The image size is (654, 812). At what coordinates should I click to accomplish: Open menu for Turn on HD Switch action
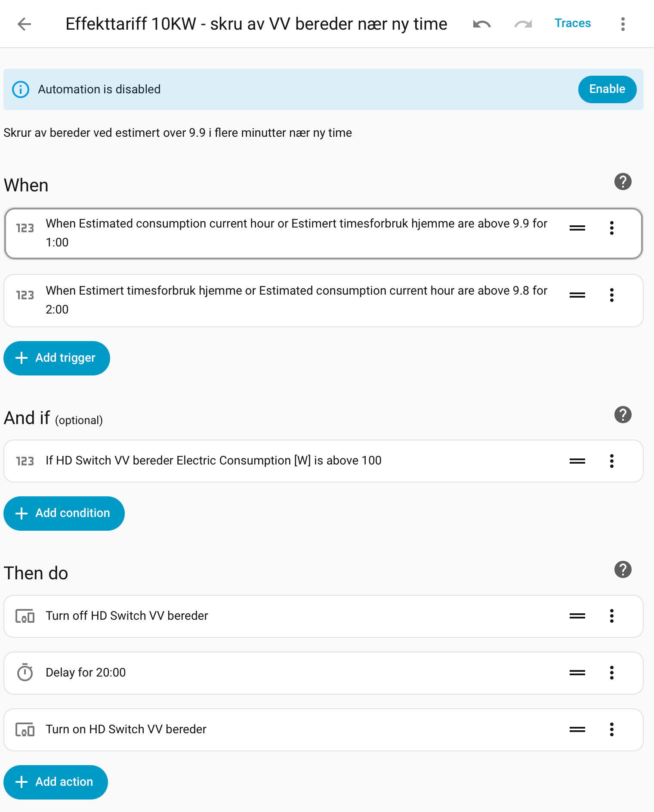point(611,729)
